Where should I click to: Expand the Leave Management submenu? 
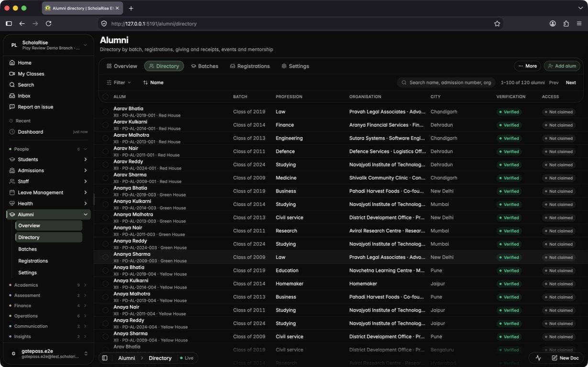coord(85,192)
